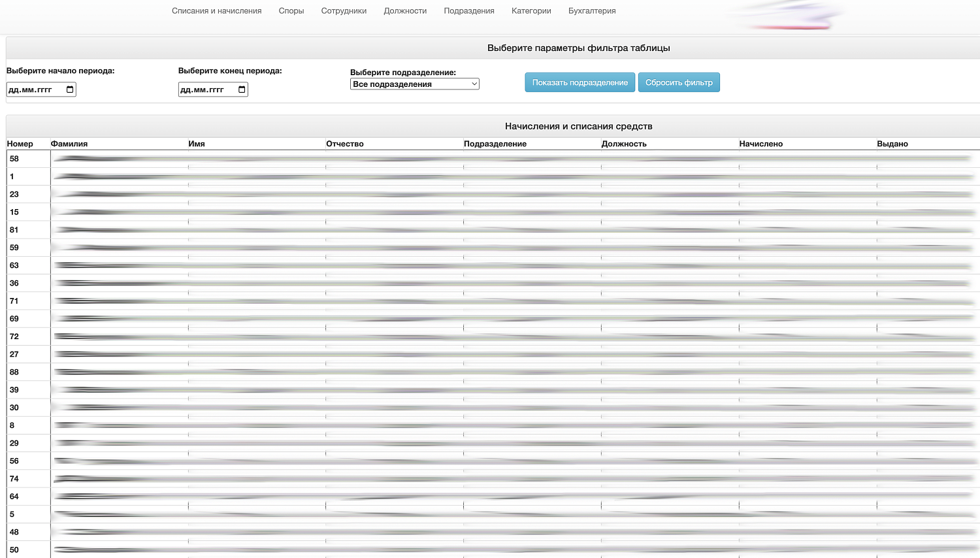Click the 'Выдано' column header
This screenshot has height=558, width=980.
892,144
